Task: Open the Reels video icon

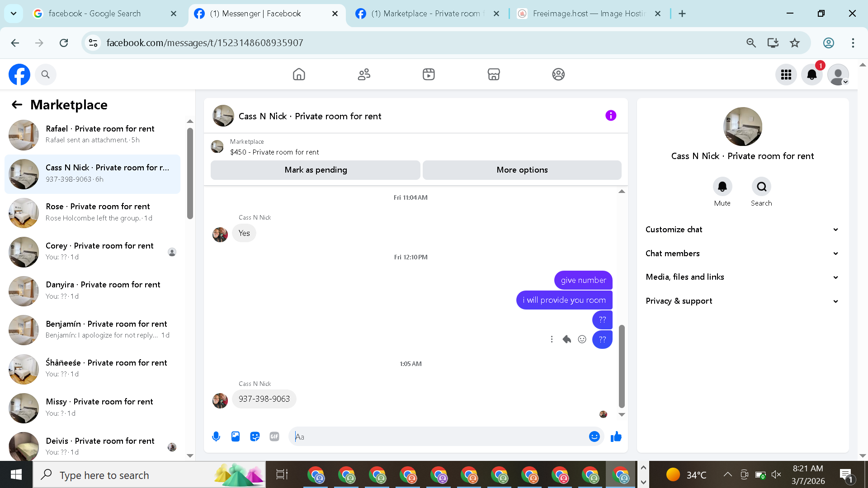Action: 429,74
